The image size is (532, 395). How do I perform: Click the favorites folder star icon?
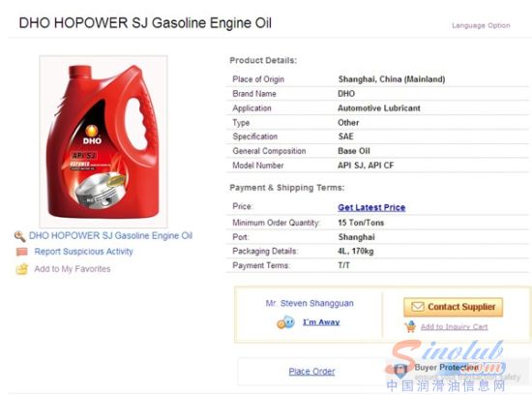(x=21, y=269)
